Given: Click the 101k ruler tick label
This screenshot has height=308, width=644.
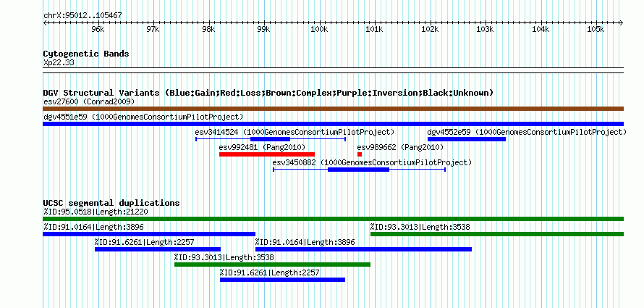Looking at the screenshot, I should coord(374,30).
